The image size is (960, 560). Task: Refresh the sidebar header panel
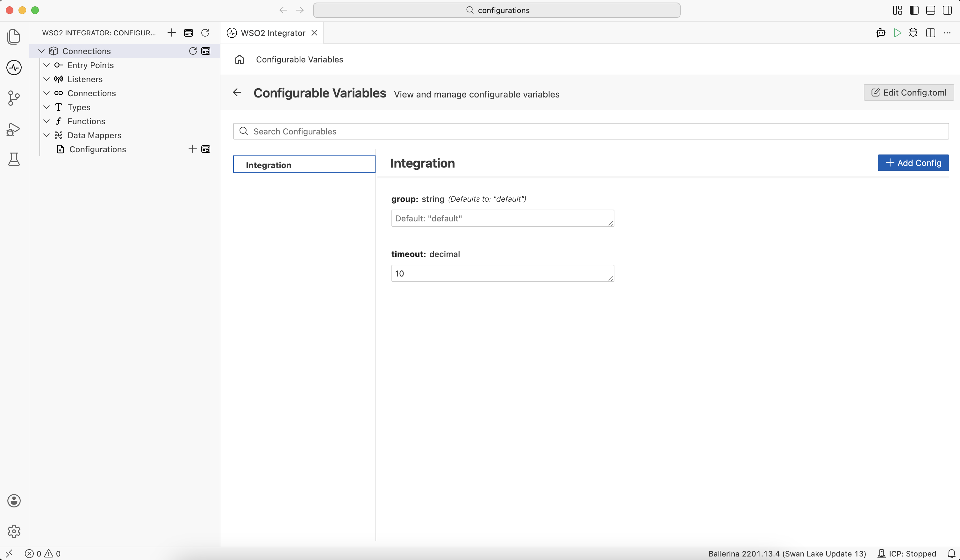[205, 33]
